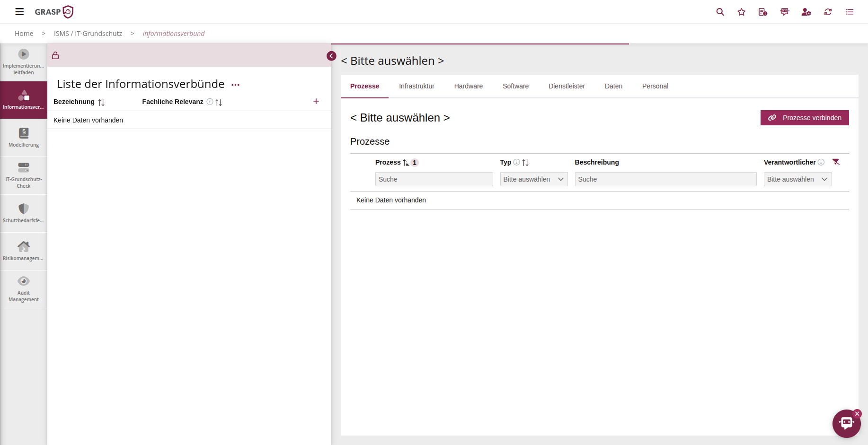
Task: Go to ISMS / IT-Grundschutz breadcrumb
Action: (x=88, y=34)
